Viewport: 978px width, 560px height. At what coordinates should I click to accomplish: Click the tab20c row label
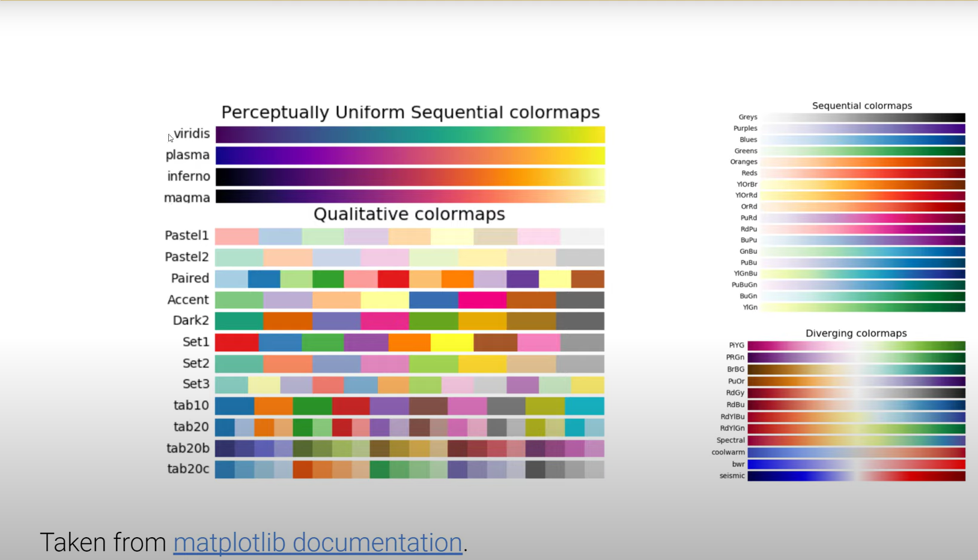click(188, 469)
